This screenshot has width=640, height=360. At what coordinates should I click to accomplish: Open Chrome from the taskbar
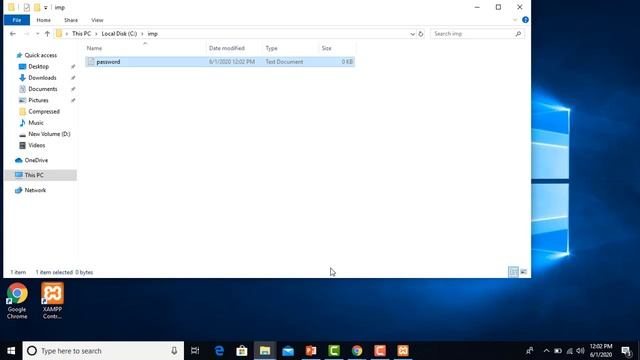357,351
